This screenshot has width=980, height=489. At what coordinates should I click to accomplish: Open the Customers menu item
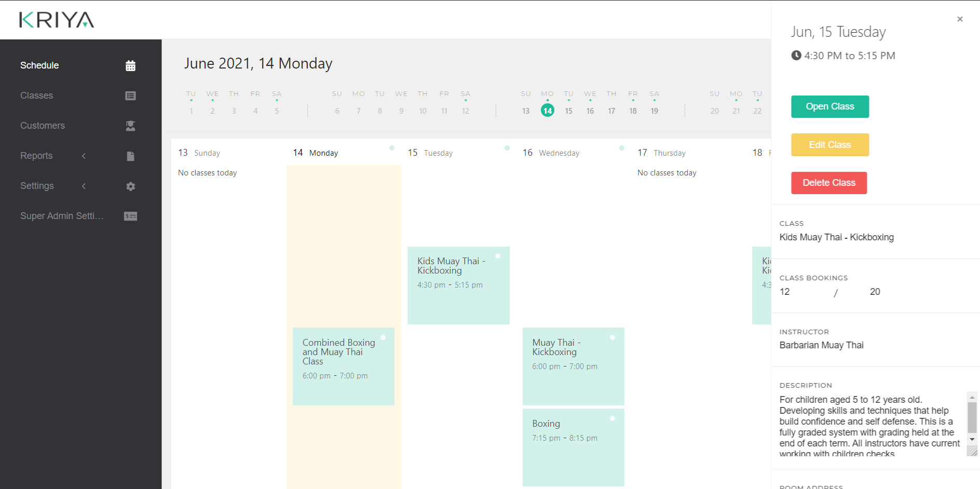(x=43, y=126)
